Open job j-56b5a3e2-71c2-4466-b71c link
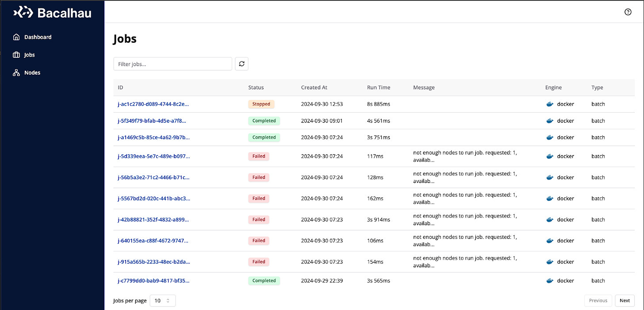 tap(153, 178)
